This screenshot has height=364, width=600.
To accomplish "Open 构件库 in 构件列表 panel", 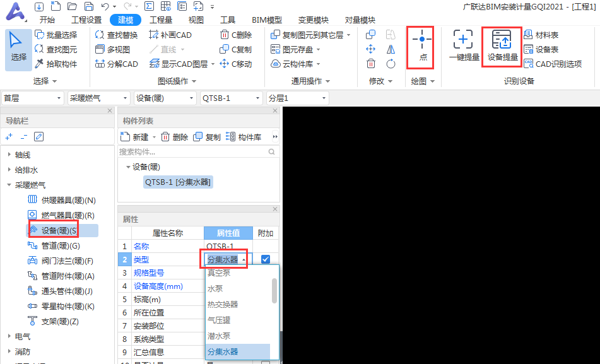I will (x=244, y=137).
